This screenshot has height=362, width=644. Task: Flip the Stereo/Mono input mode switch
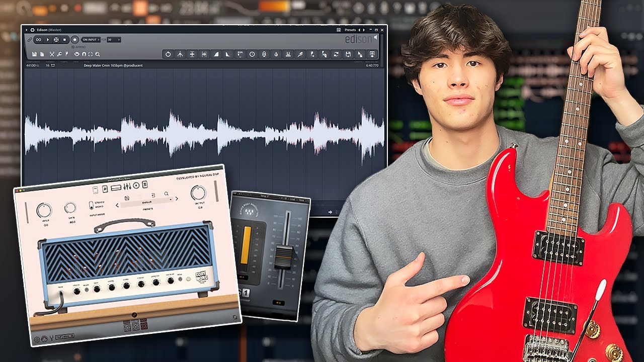click(91, 205)
